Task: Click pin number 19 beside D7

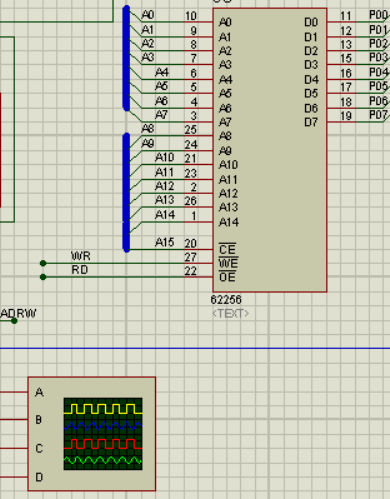Action: (x=346, y=116)
